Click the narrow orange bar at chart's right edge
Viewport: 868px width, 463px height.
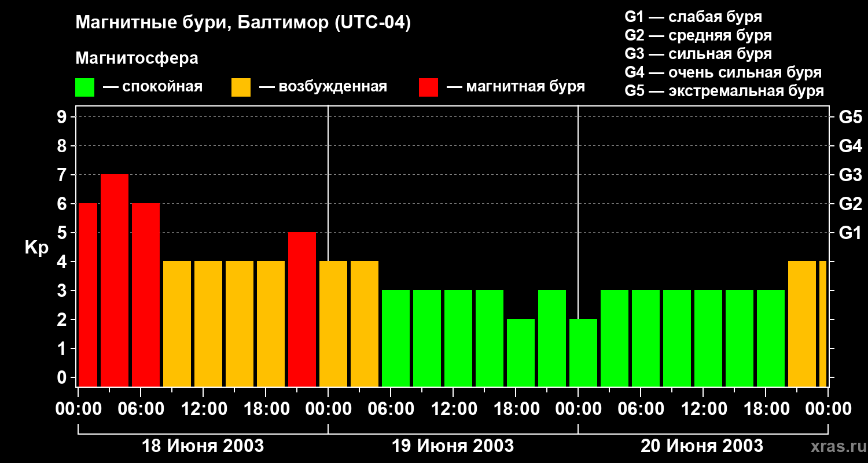pyautogui.click(x=822, y=324)
